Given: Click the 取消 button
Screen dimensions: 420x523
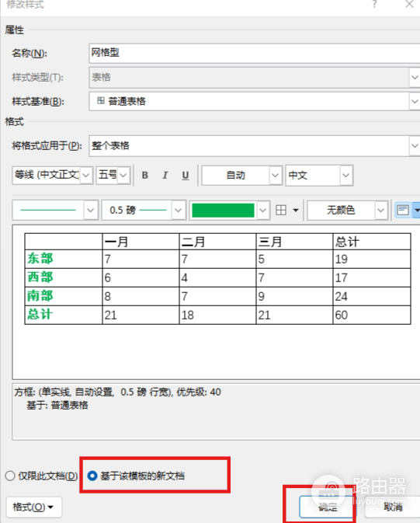Looking at the screenshot, I should (393, 507).
